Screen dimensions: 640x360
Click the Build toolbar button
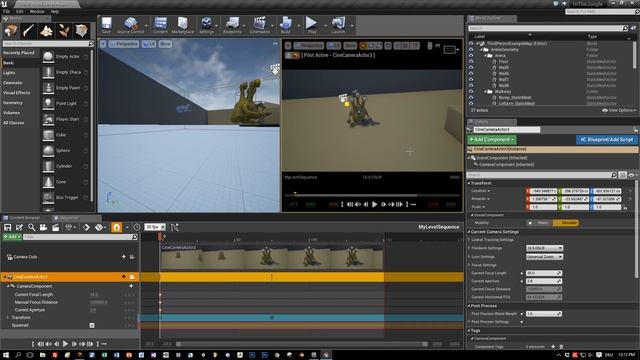click(x=285, y=25)
